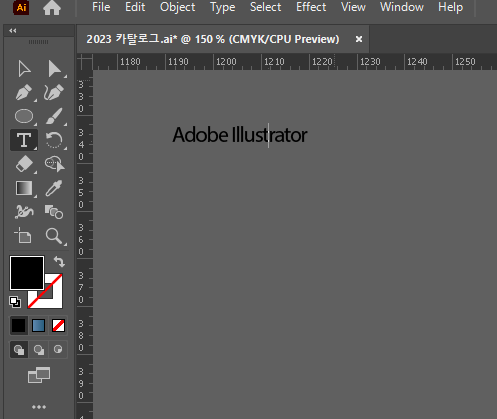Open the Edit menu

135,7
